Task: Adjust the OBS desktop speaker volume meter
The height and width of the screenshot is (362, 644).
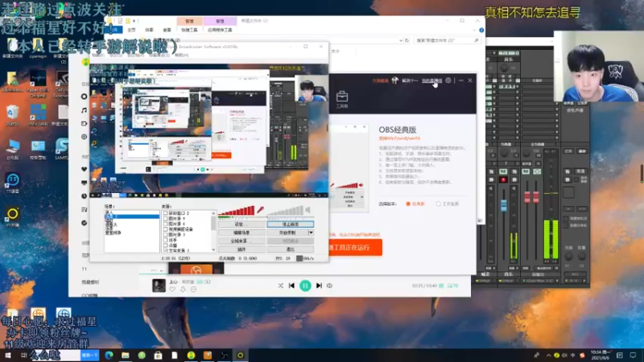Action: click(x=285, y=211)
